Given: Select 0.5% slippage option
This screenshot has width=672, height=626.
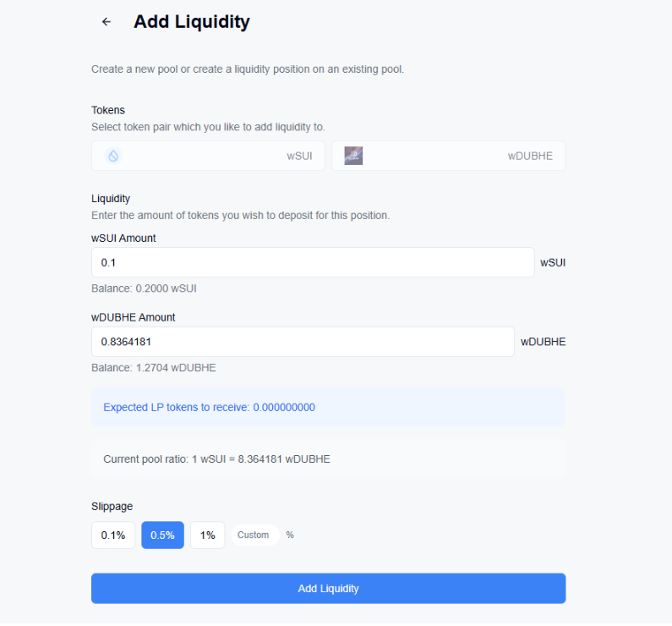Looking at the screenshot, I should click(163, 535).
